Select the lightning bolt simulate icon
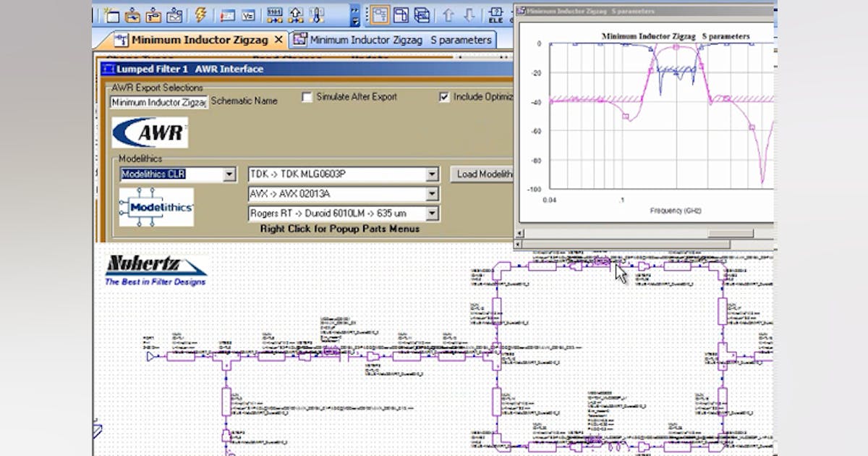 click(200, 13)
